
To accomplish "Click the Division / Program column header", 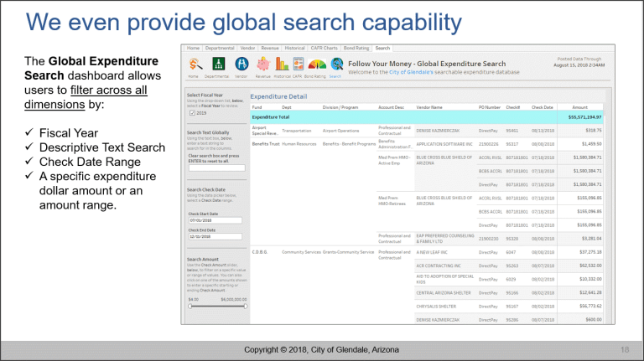I will coord(340,107).
